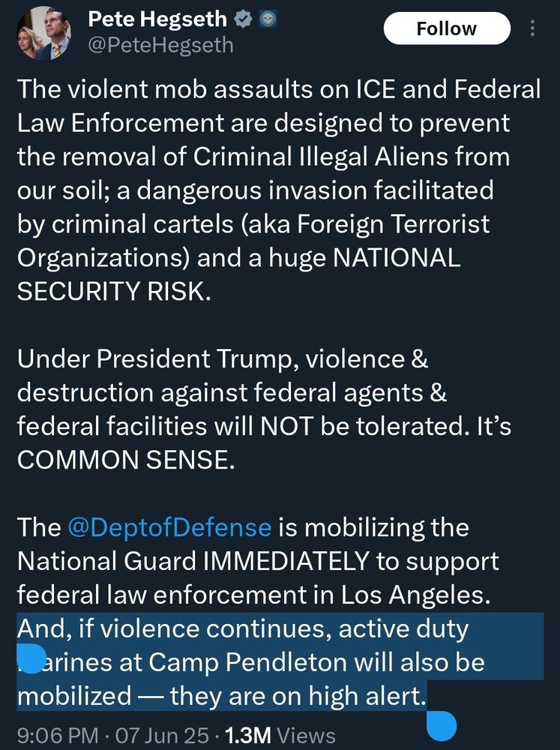Click the blue verified checkmark badge

coord(243,19)
